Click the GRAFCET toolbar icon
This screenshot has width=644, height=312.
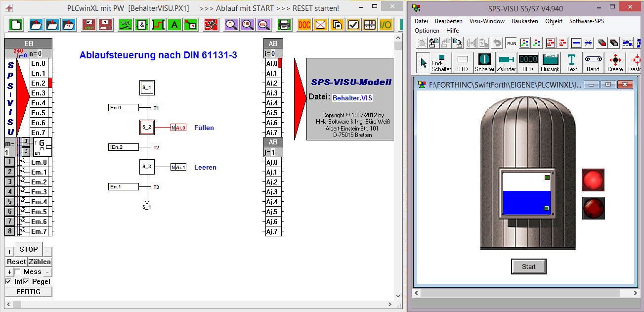coord(105,25)
